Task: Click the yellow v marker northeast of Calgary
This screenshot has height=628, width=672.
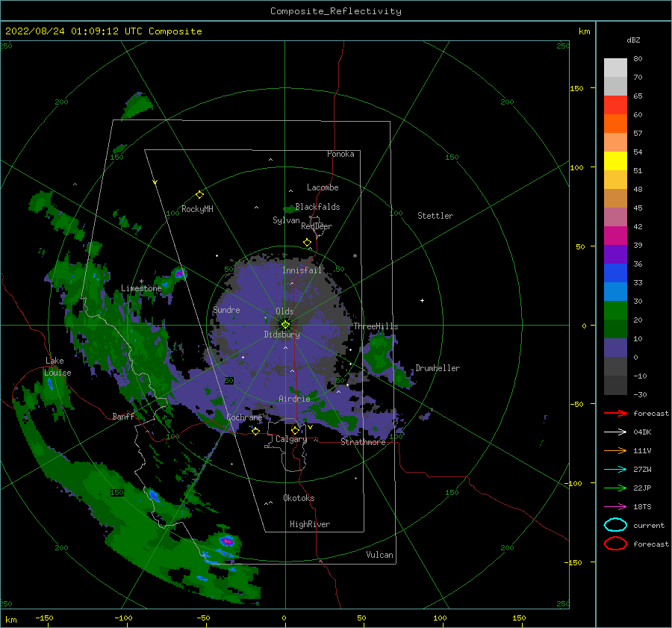Action: [x=310, y=427]
